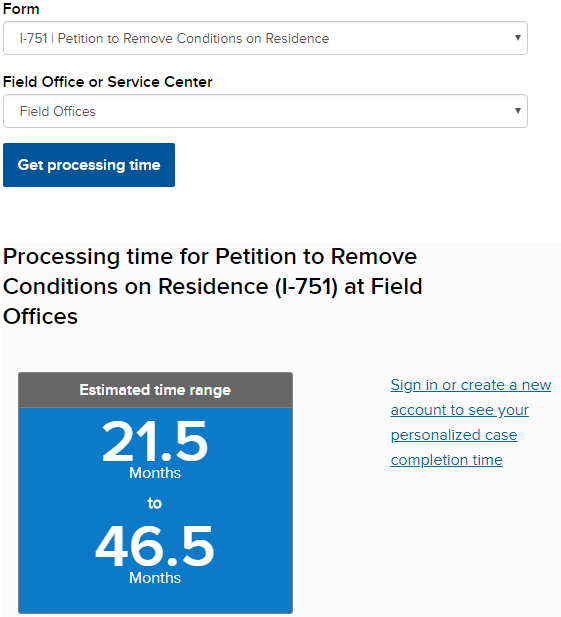Image resolution: width=561 pixels, height=617 pixels.
Task: Click the 'Field Office or Service Center' label
Action: point(107,82)
